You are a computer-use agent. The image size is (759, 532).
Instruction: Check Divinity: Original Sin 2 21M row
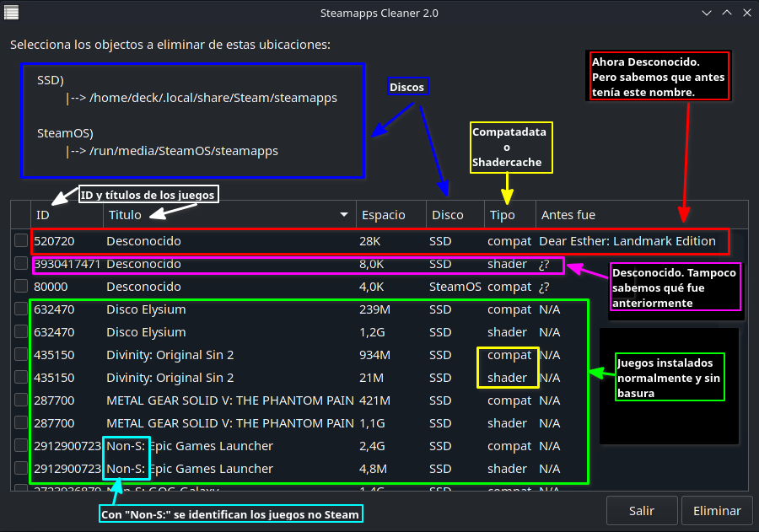21,377
